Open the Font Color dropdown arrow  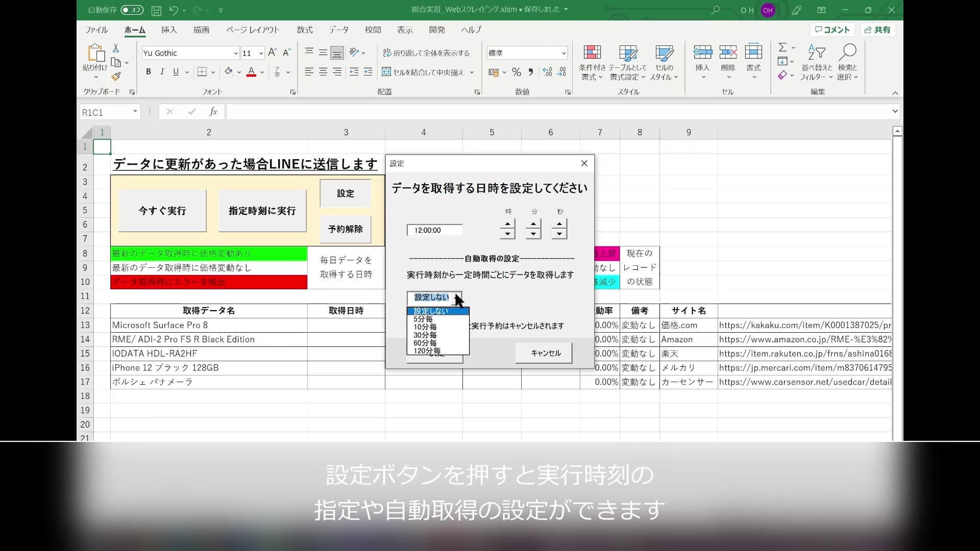tap(262, 72)
